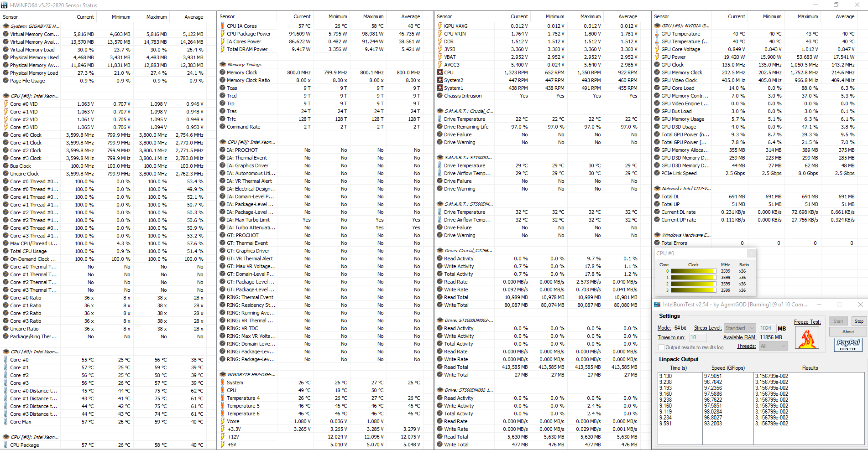868x450 pixels.
Task: Click the GPU Temperature thermometer icon
Action: (657, 34)
